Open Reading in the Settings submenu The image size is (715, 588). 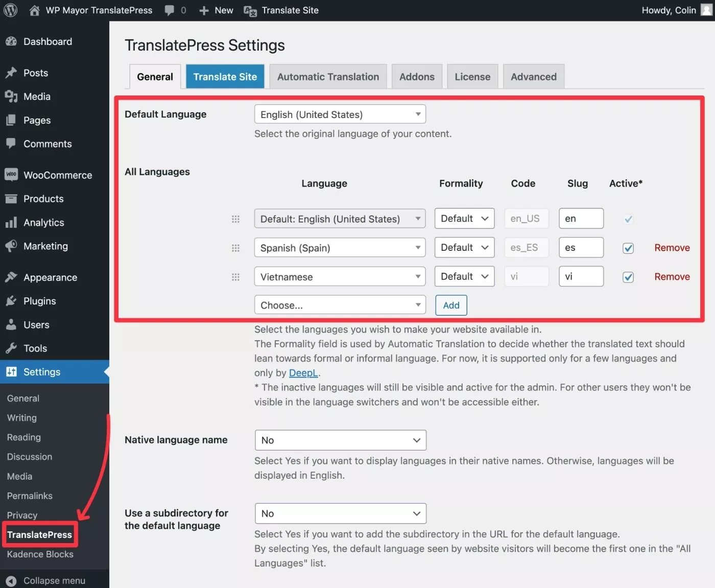point(24,437)
